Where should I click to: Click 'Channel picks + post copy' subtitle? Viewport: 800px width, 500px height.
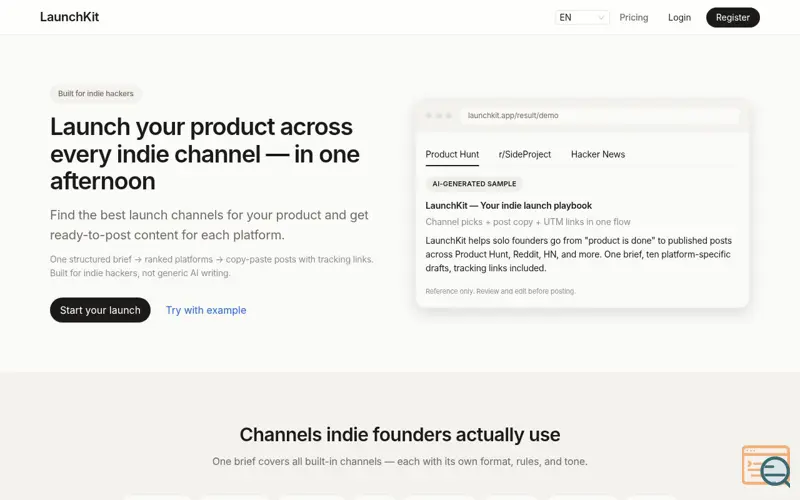(528, 222)
